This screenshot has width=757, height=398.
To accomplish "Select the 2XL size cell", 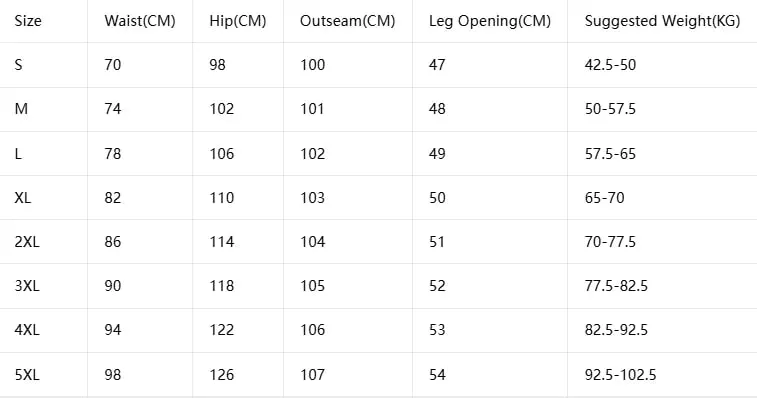I will pyautogui.click(x=27, y=242).
